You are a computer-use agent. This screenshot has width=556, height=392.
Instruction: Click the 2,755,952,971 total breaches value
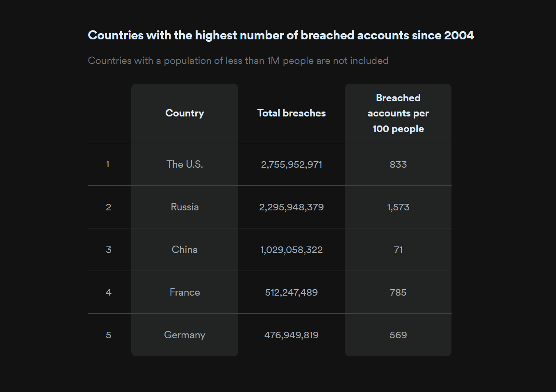coord(291,164)
